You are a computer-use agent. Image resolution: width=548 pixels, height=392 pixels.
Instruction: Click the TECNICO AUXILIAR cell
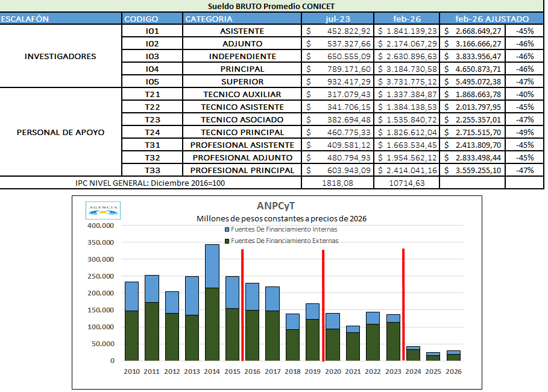pyautogui.click(x=242, y=95)
